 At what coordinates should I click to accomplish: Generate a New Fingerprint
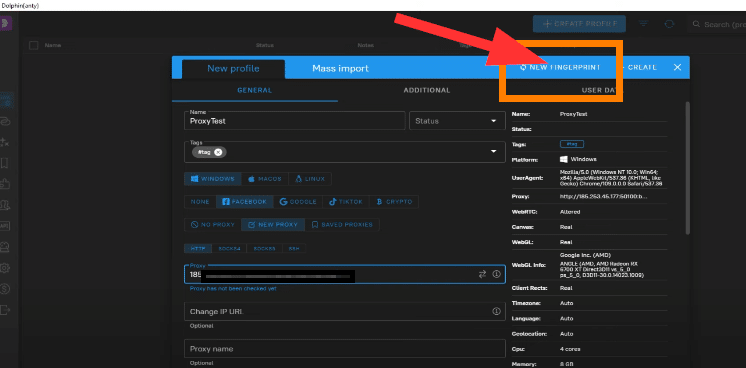560,67
